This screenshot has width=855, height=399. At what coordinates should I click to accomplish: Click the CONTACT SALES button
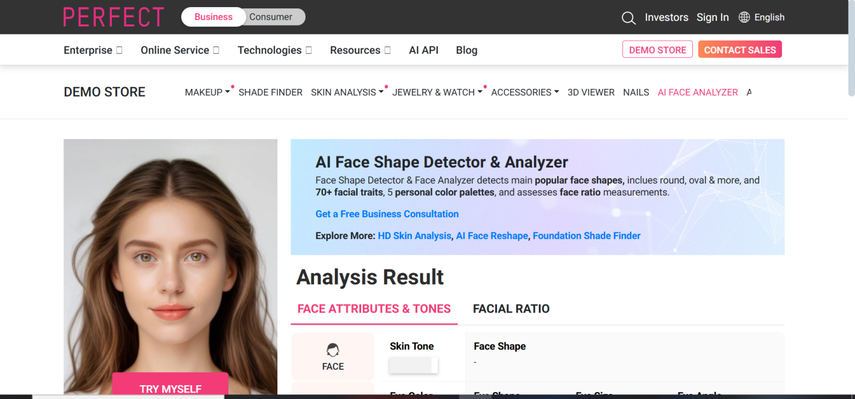point(740,50)
